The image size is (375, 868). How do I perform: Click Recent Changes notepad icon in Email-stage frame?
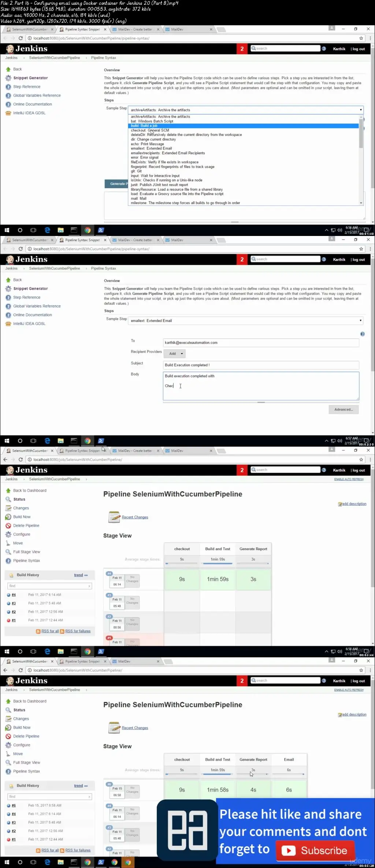click(114, 727)
